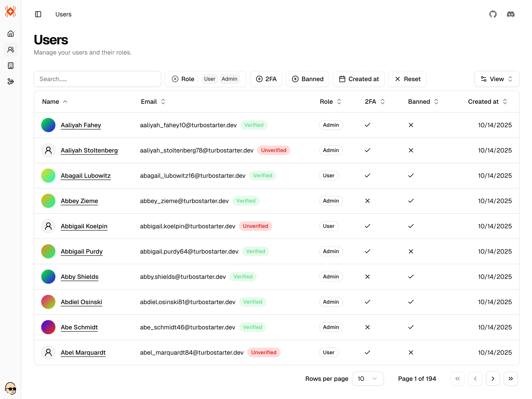Toggle the Admin role filter chip

(229, 79)
